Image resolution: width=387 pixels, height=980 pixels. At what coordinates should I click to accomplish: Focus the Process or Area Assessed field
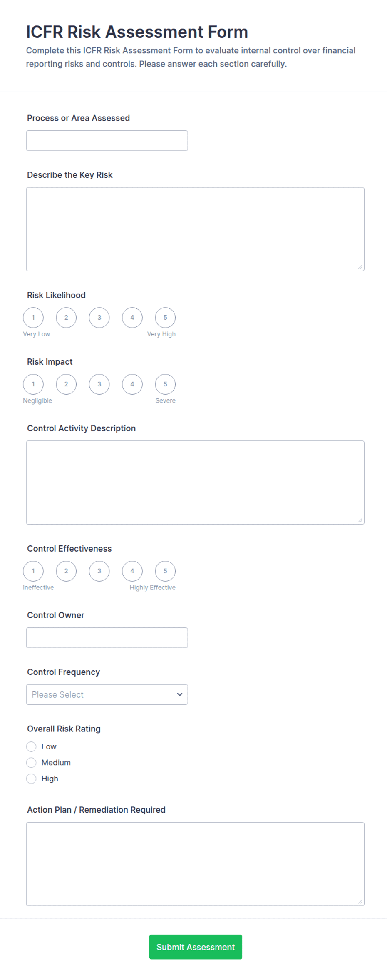[x=107, y=141]
